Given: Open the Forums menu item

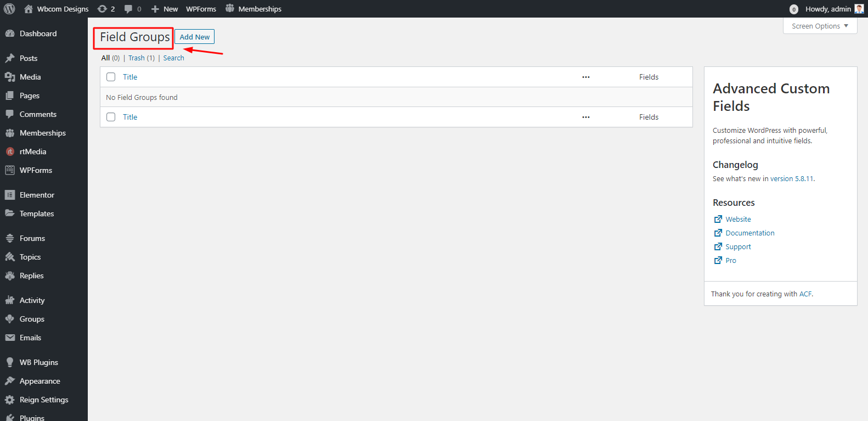Looking at the screenshot, I should pyautogui.click(x=44, y=238).
